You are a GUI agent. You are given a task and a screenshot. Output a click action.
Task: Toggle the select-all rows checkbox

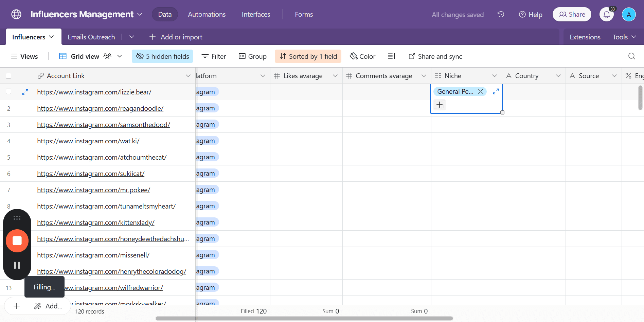tap(9, 76)
